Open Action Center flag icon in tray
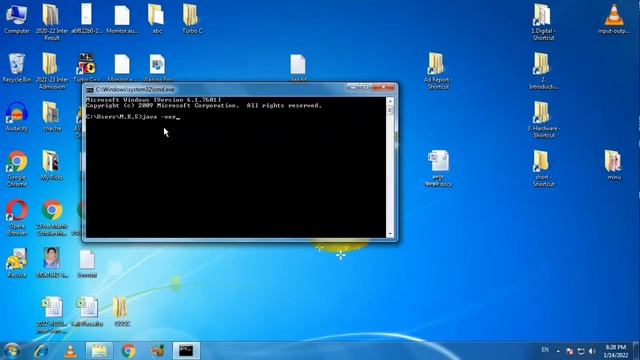 [570, 351]
